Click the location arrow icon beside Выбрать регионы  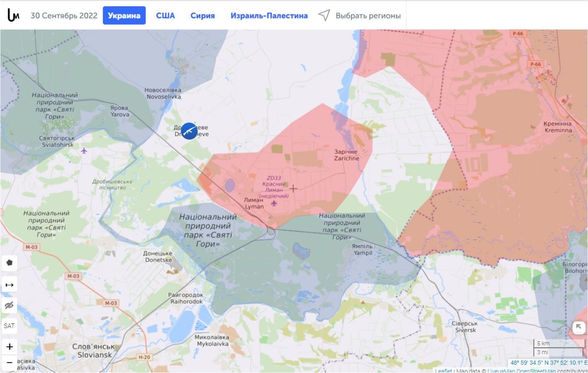pos(324,16)
